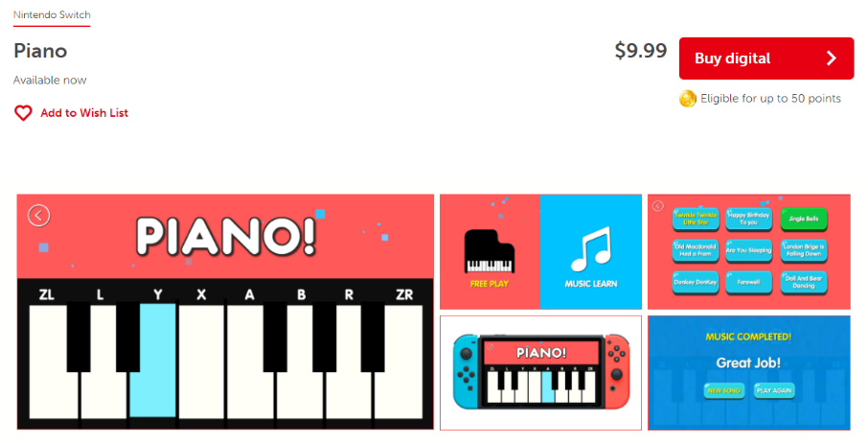This screenshot has width=868, height=443.
Task: Click the back arrow in song list screenshot
Action: [657, 206]
